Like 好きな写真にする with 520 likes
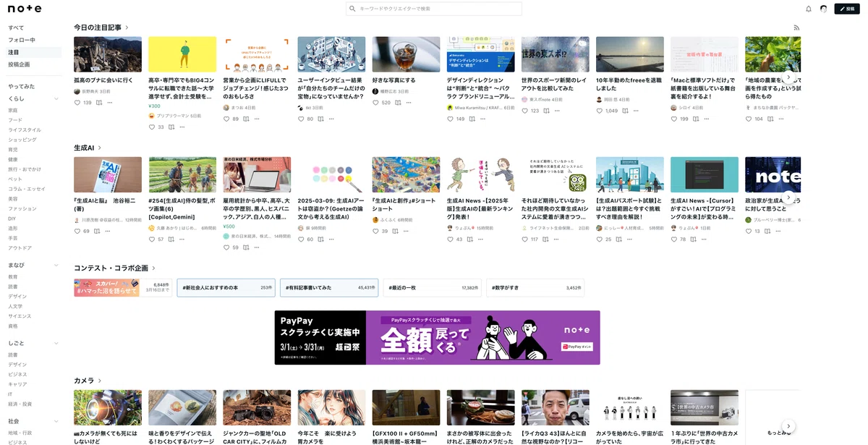This screenshot has width=868, height=445. (376, 103)
